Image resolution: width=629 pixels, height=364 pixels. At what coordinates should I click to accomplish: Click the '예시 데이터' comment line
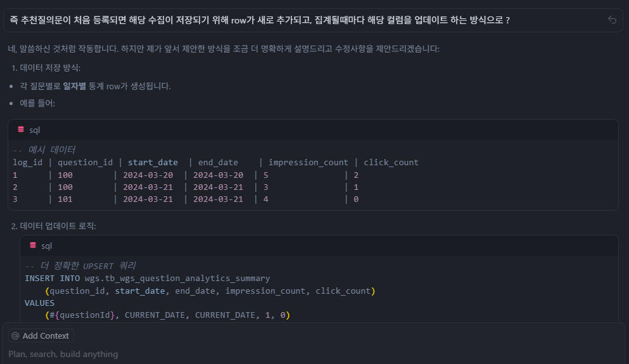coord(44,150)
